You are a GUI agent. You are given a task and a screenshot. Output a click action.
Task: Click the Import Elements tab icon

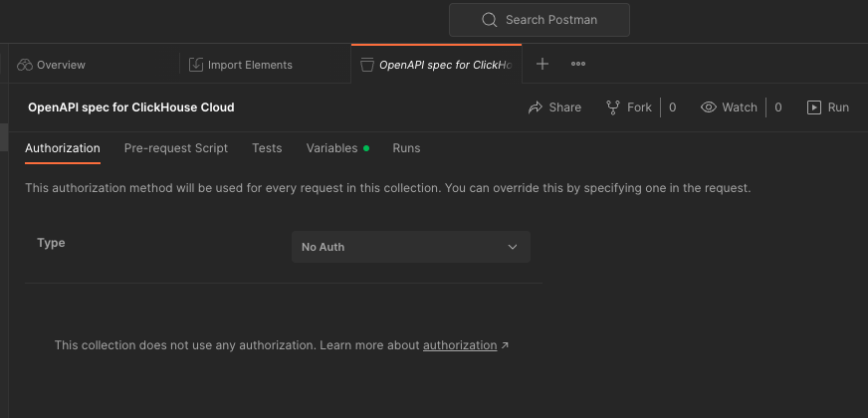click(196, 65)
